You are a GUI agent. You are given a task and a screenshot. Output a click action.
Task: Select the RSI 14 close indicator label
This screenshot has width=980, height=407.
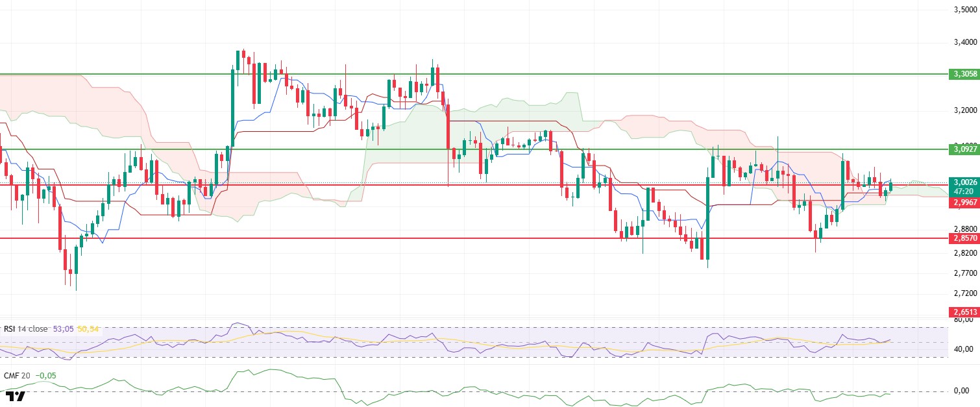(26, 329)
